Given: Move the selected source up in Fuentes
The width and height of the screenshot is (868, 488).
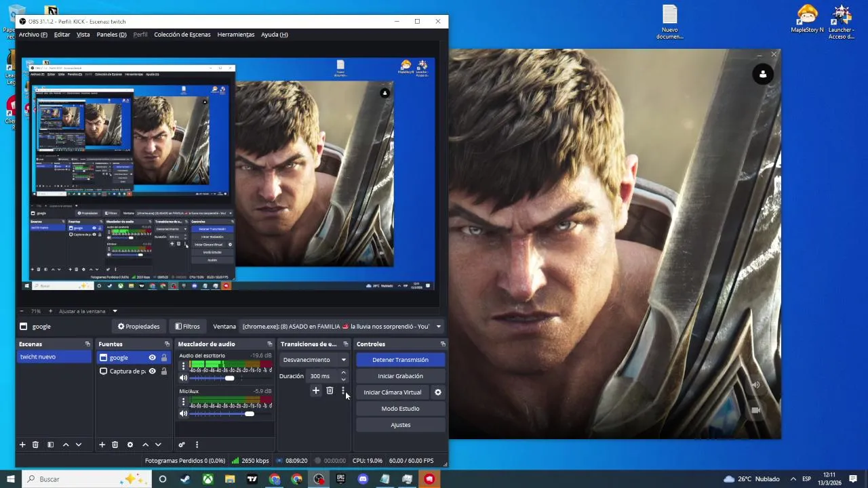Looking at the screenshot, I should [145, 445].
